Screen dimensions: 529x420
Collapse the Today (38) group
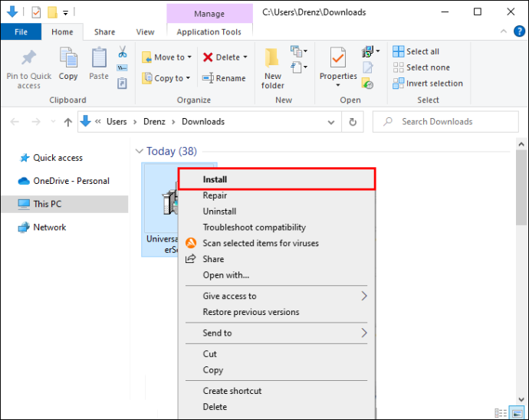click(139, 151)
